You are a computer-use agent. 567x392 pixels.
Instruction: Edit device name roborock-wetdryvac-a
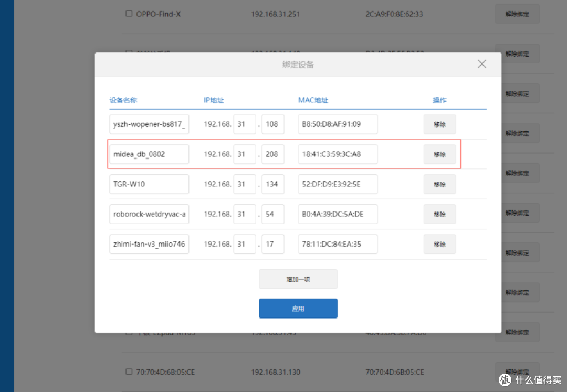pos(149,214)
